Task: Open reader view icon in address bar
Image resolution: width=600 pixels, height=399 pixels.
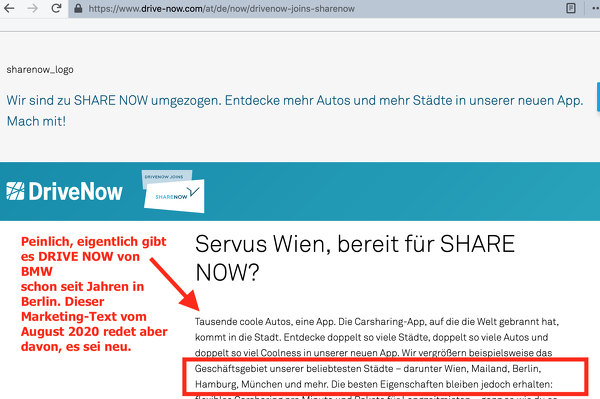Action: (571, 8)
